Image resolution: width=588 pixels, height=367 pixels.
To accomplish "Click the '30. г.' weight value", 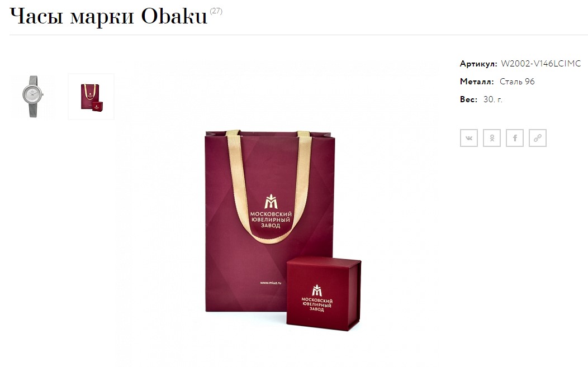I will coord(493,99).
